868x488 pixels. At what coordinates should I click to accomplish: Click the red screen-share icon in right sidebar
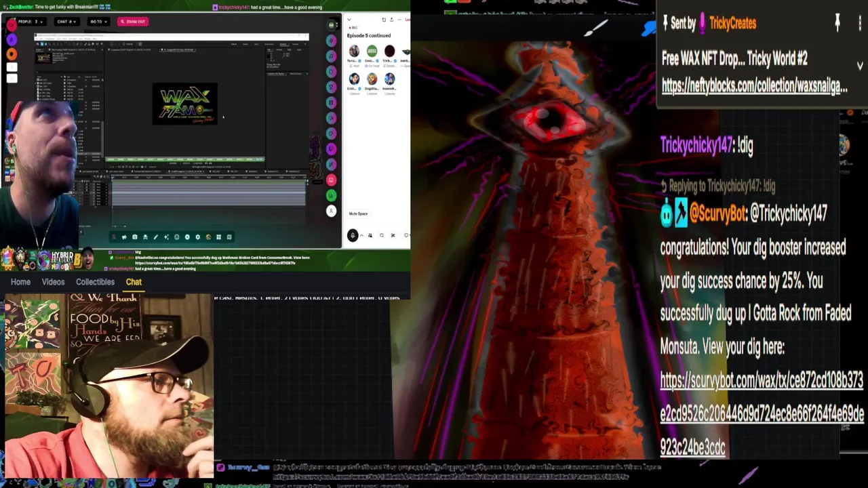pos(331,180)
